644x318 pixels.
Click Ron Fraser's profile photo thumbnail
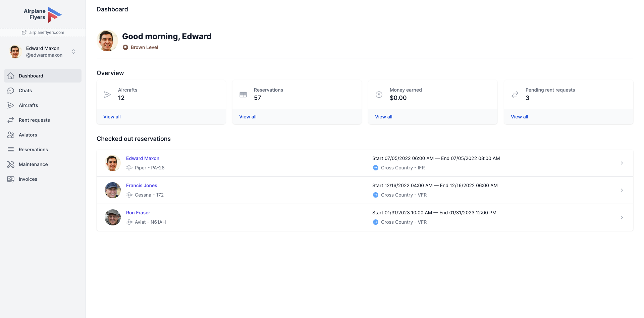pos(113,217)
